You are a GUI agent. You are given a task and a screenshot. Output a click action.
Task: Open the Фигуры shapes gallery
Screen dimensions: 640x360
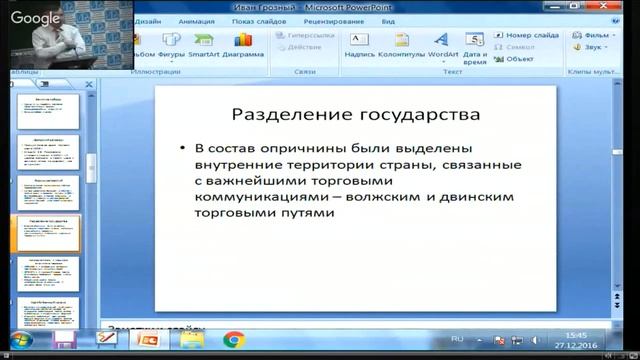pyautogui.click(x=171, y=45)
